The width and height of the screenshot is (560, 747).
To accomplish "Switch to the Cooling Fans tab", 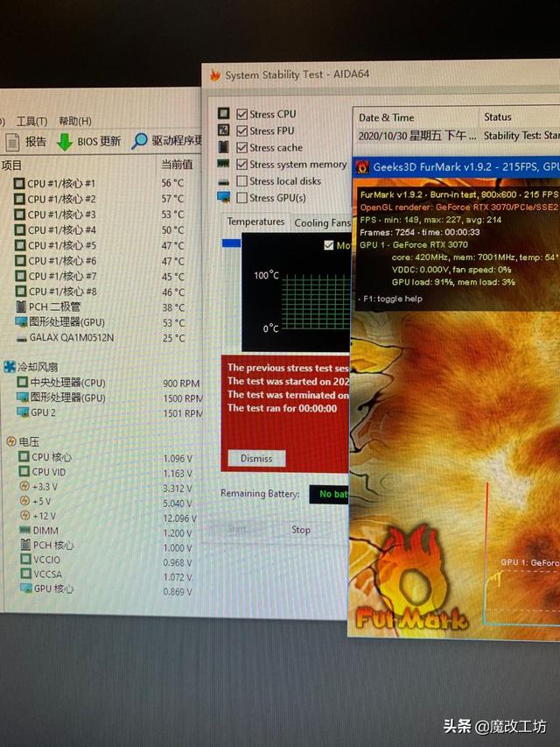I will coord(321,223).
